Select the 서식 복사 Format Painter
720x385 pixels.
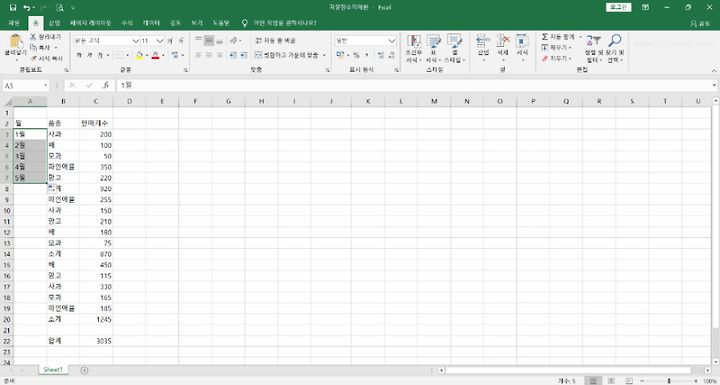click(46, 58)
